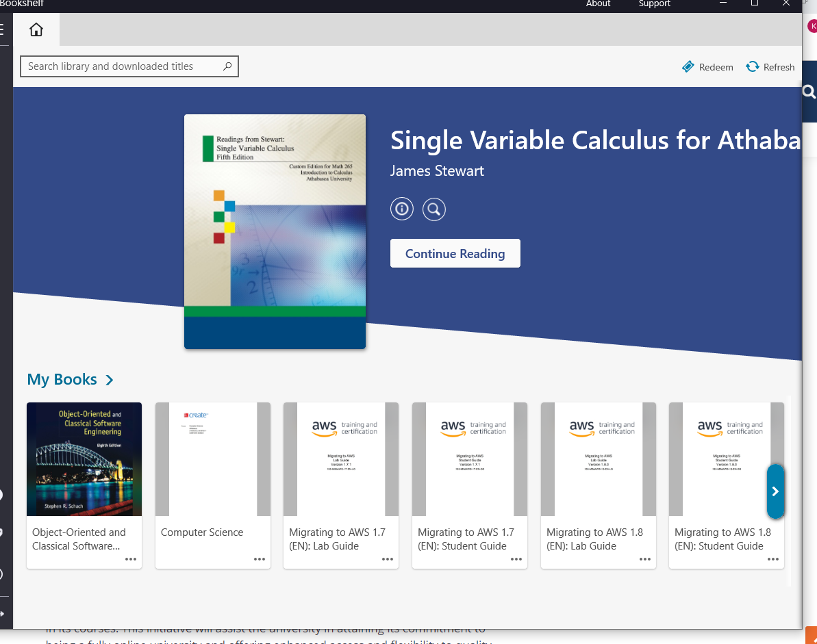Open more options for Object-Oriented and Classical Software
Image resolution: width=817 pixels, height=644 pixels.
pos(131,559)
